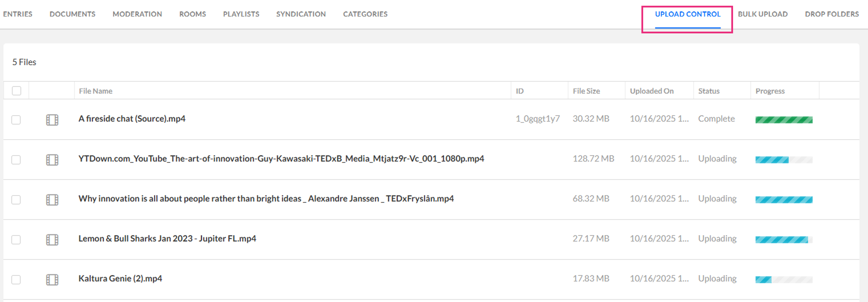Click video icon for A fireside chat file

pyautogui.click(x=52, y=120)
